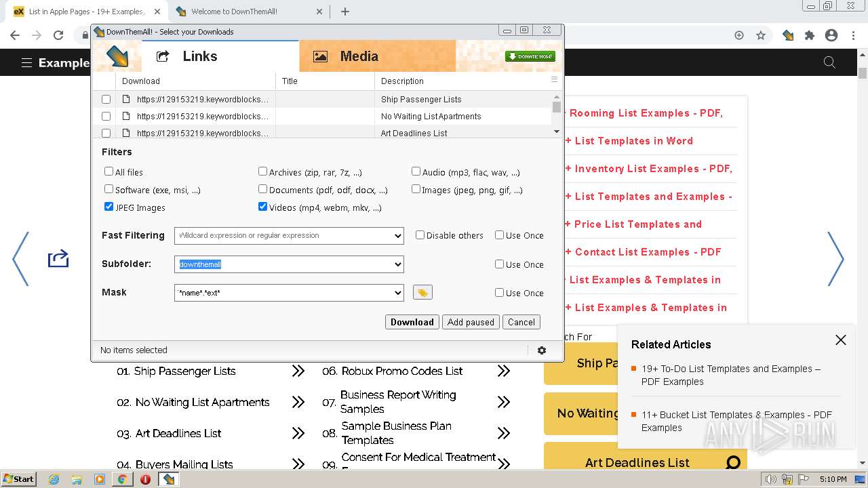
Task: Check Use Once for Fast Filtering
Action: [x=499, y=235]
